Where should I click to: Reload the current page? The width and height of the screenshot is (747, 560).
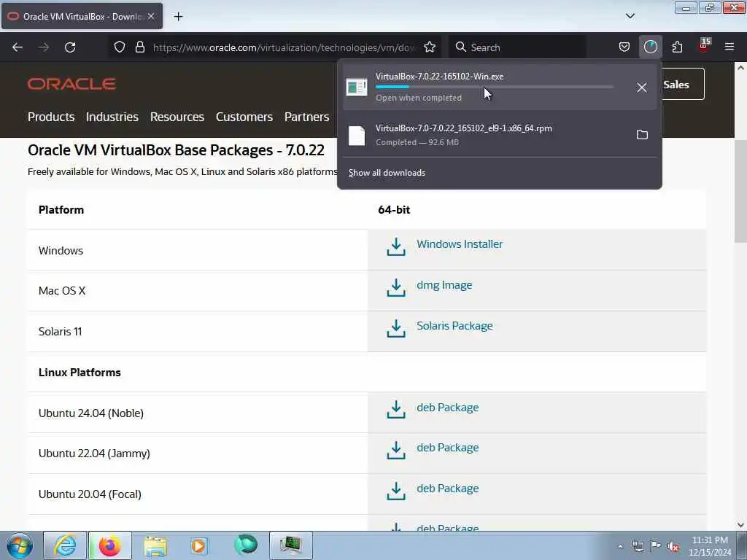(x=70, y=47)
